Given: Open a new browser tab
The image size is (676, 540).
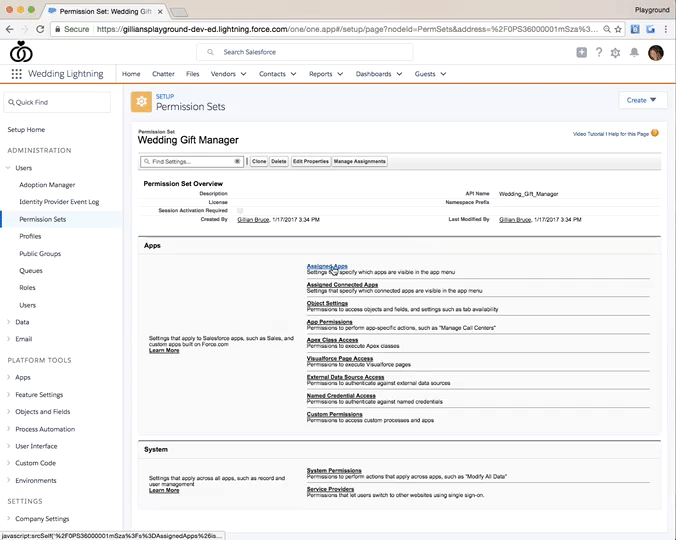Looking at the screenshot, I should (x=179, y=12).
